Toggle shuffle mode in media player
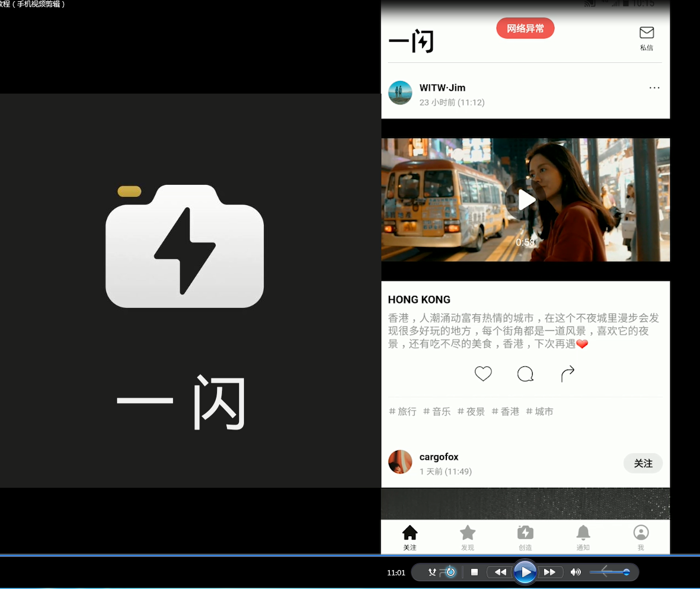Viewport: 700px width, 589px height. tap(433, 572)
